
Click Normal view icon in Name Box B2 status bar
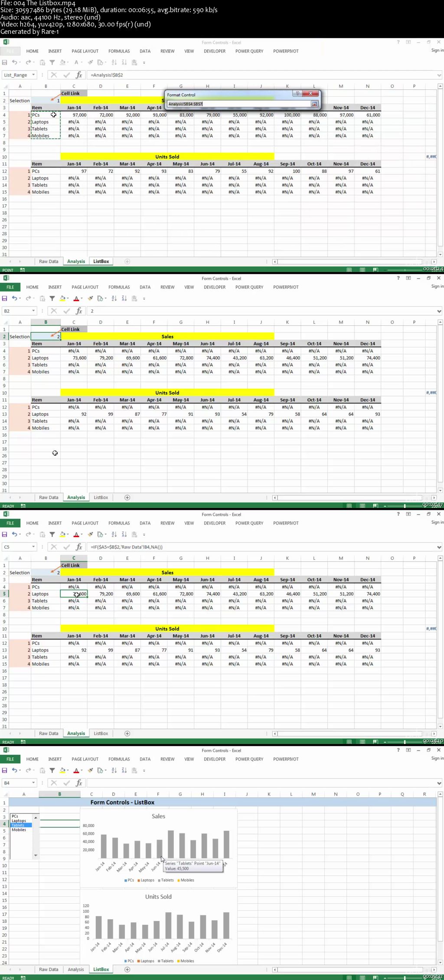click(x=349, y=506)
